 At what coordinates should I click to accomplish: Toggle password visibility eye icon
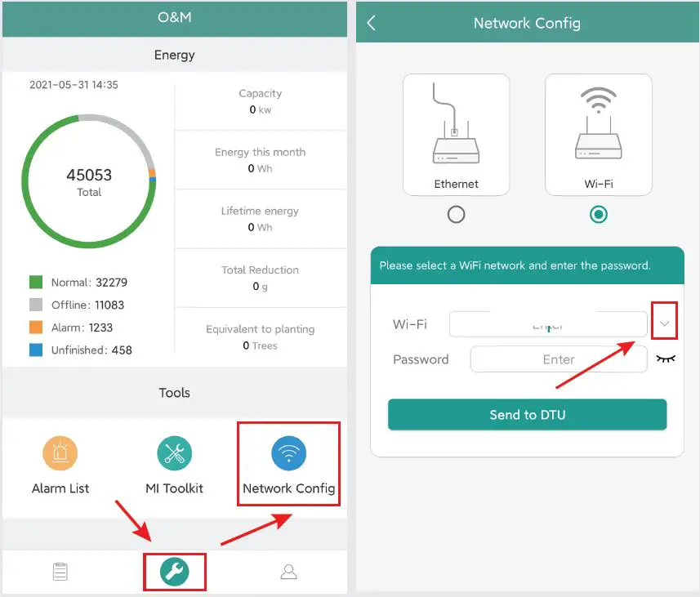click(666, 359)
